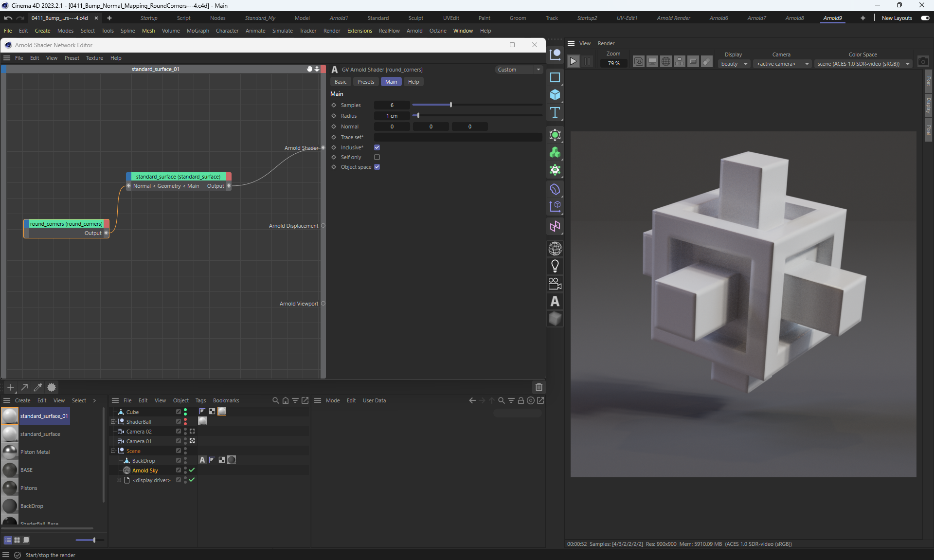Click the trash delete icon
Viewport: 934px width, 560px height.
pyautogui.click(x=539, y=387)
